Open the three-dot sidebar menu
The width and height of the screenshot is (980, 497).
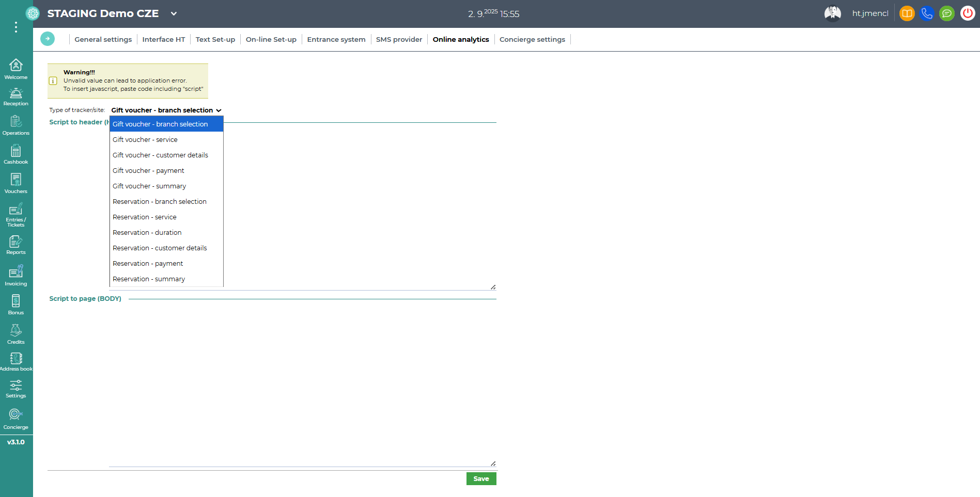pyautogui.click(x=16, y=27)
